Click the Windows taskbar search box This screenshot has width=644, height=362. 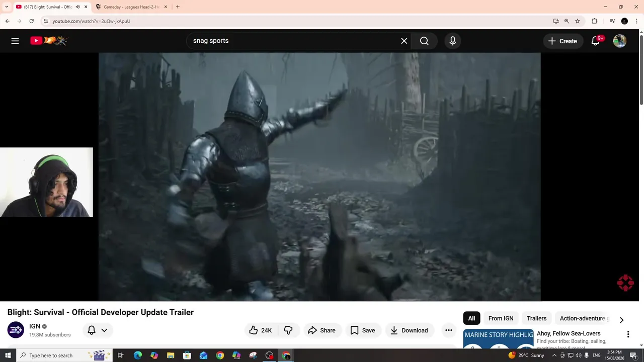coord(64,355)
